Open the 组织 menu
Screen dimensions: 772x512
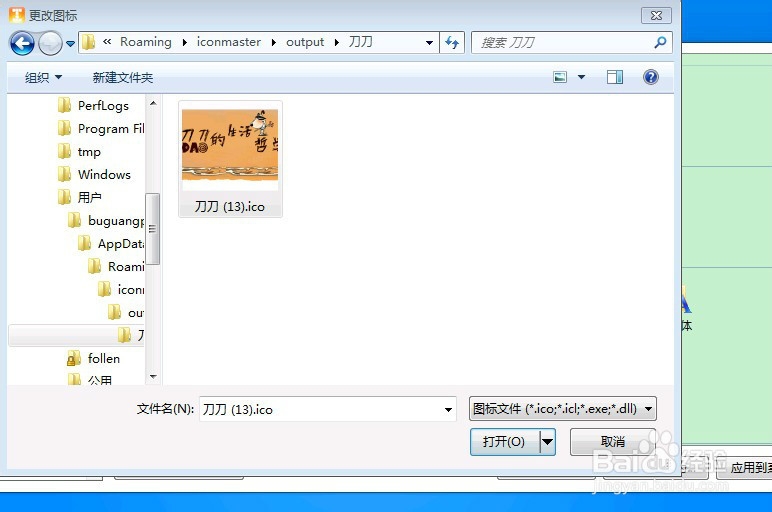coord(43,77)
